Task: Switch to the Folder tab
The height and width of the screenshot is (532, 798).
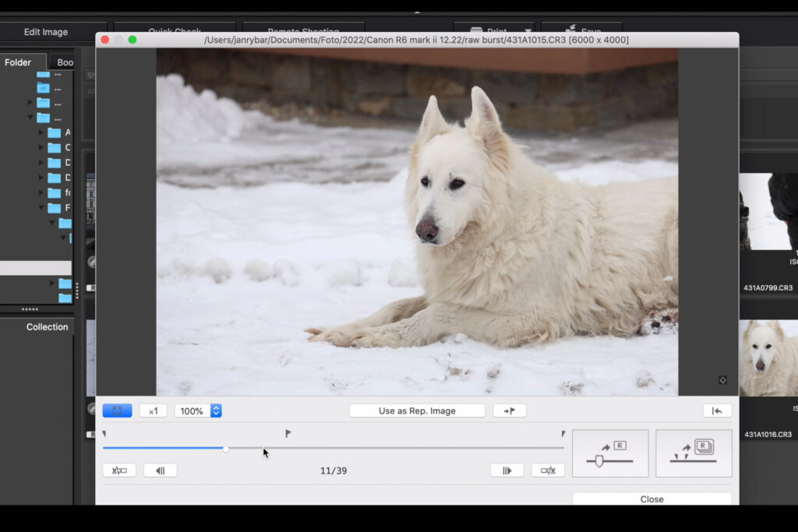Action: 19,62
